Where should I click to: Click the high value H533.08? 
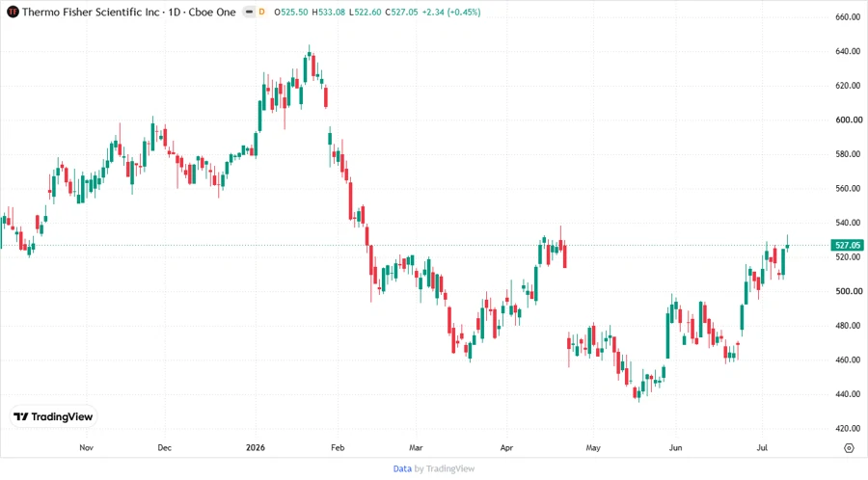tap(328, 12)
